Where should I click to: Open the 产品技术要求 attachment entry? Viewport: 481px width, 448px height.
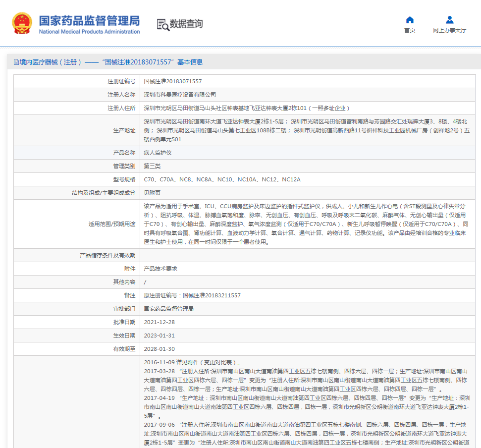click(160, 269)
